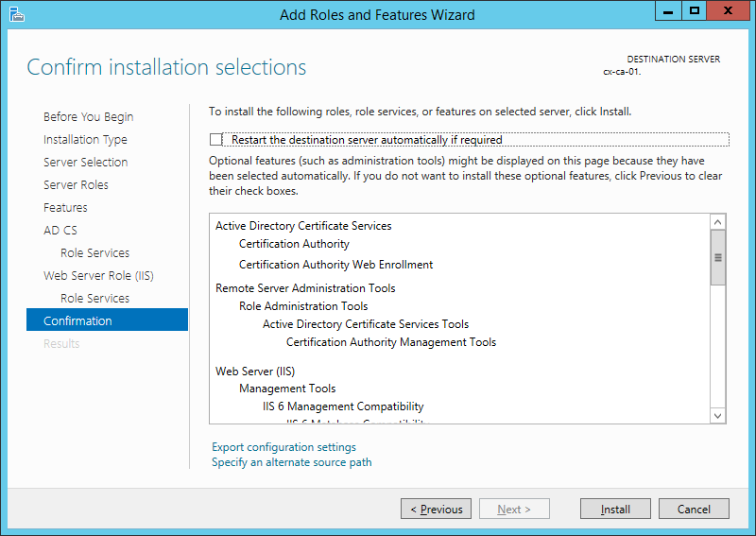The height and width of the screenshot is (536, 756).
Task: Open Specify an alternate source path link
Action: (291, 462)
